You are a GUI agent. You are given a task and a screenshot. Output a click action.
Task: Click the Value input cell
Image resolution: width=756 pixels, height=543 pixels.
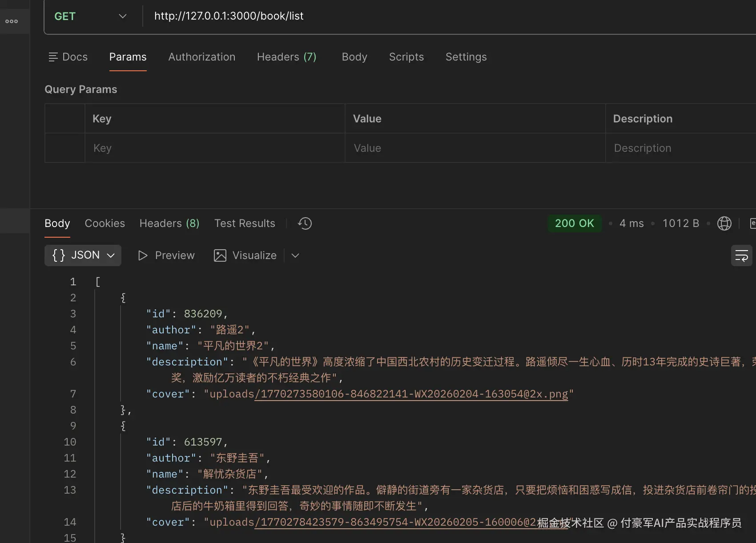475,148
